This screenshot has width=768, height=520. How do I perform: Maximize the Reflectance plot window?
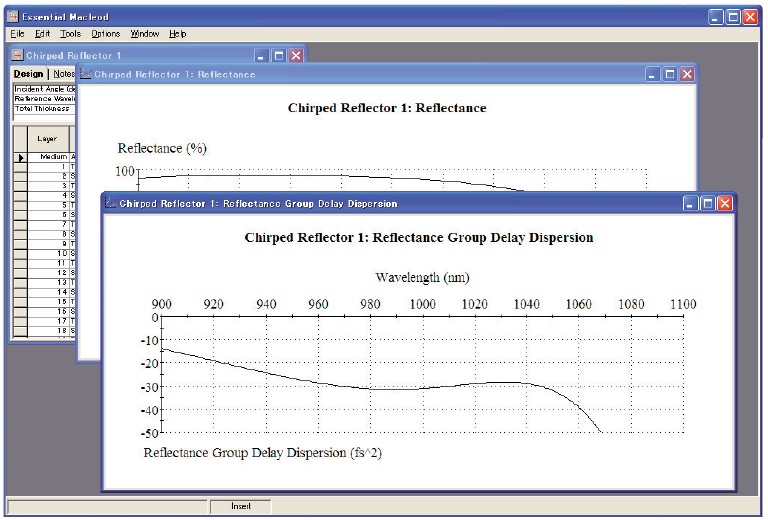pos(670,74)
